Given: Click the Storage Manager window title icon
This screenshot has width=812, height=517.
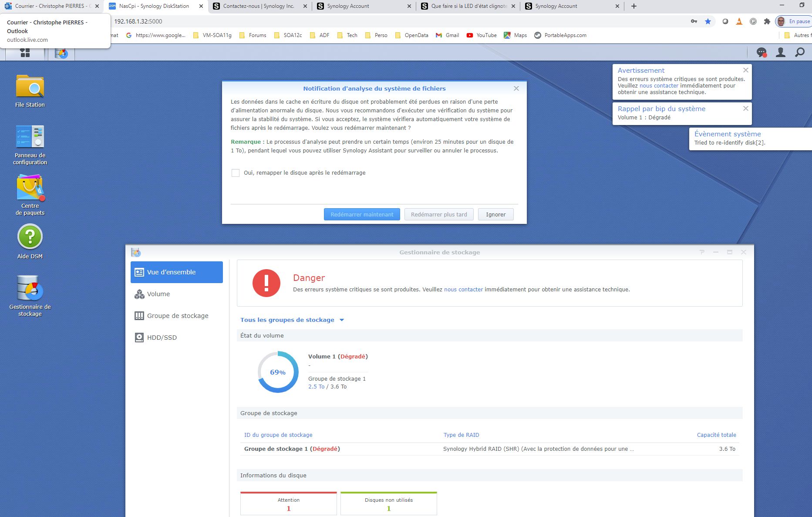Looking at the screenshot, I should [136, 252].
